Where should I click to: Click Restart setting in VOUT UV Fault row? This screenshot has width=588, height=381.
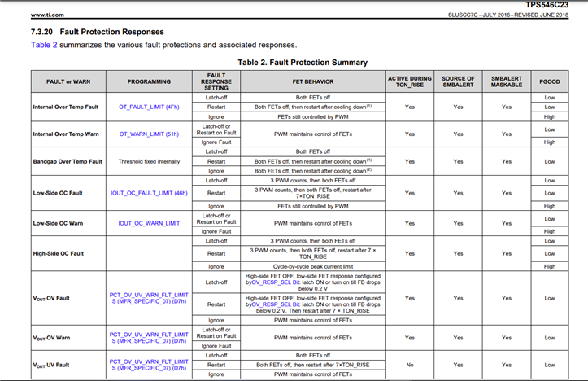[x=216, y=365]
